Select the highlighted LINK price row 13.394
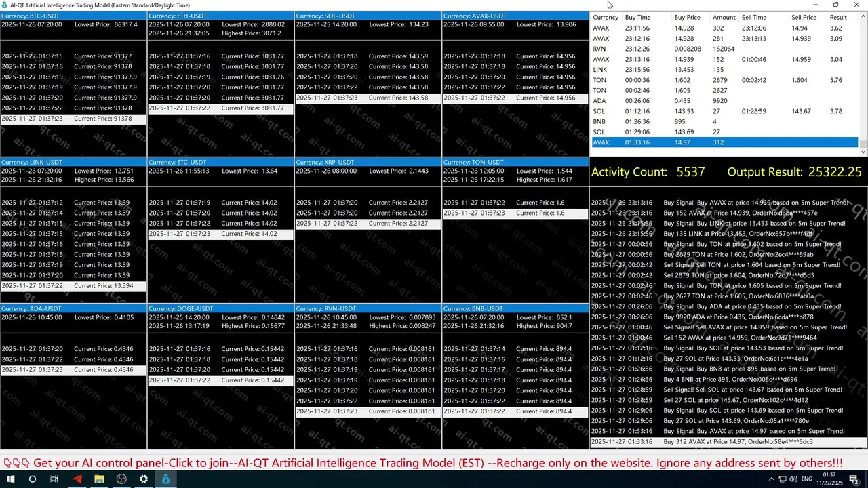868x488 pixels. [73, 286]
